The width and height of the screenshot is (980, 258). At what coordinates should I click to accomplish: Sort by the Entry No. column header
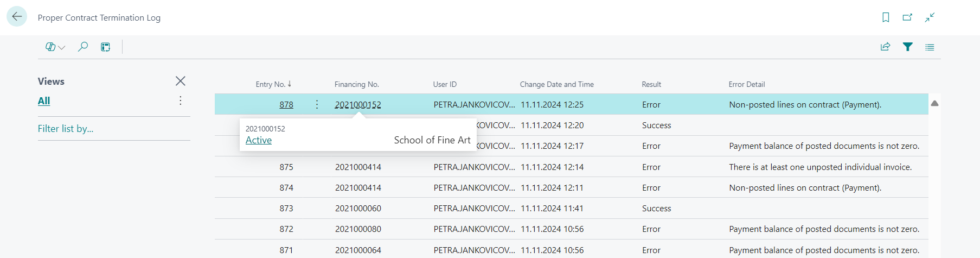[271, 84]
